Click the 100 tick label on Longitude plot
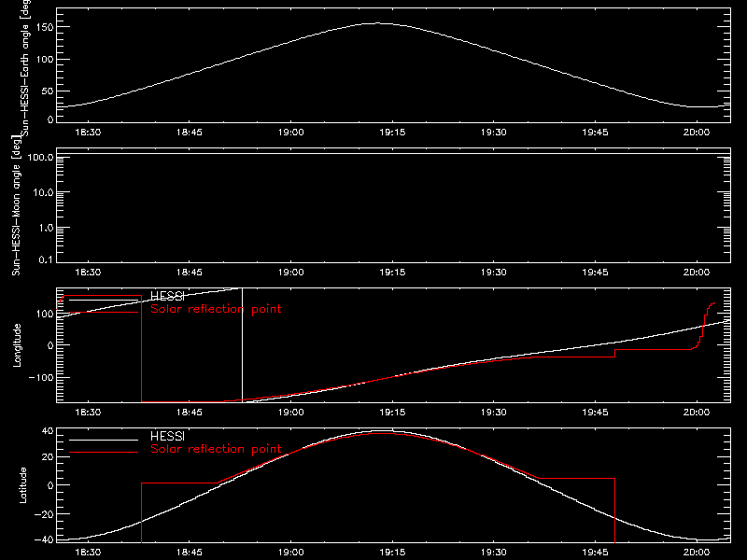747x560 pixels. pos(46,314)
